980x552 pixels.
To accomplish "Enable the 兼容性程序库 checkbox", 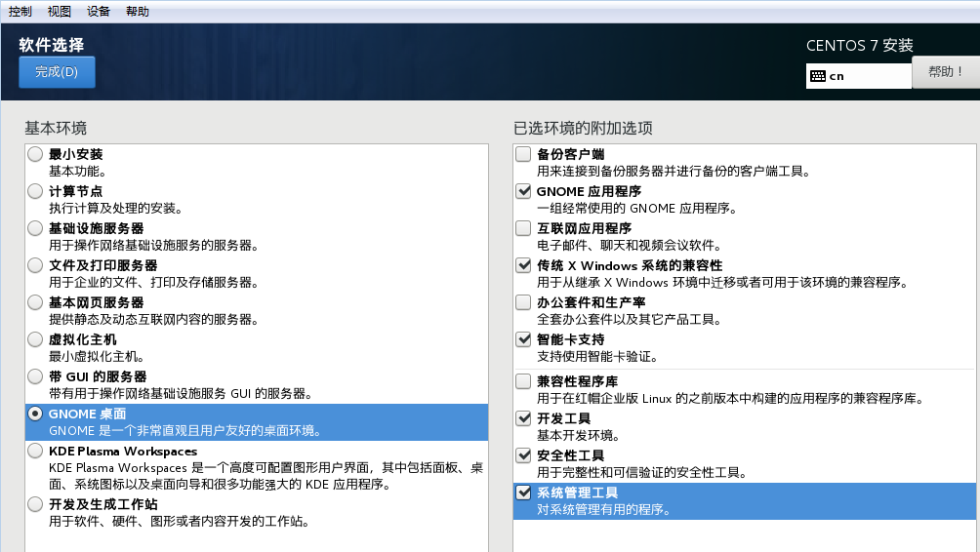I will [x=523, y=381].
